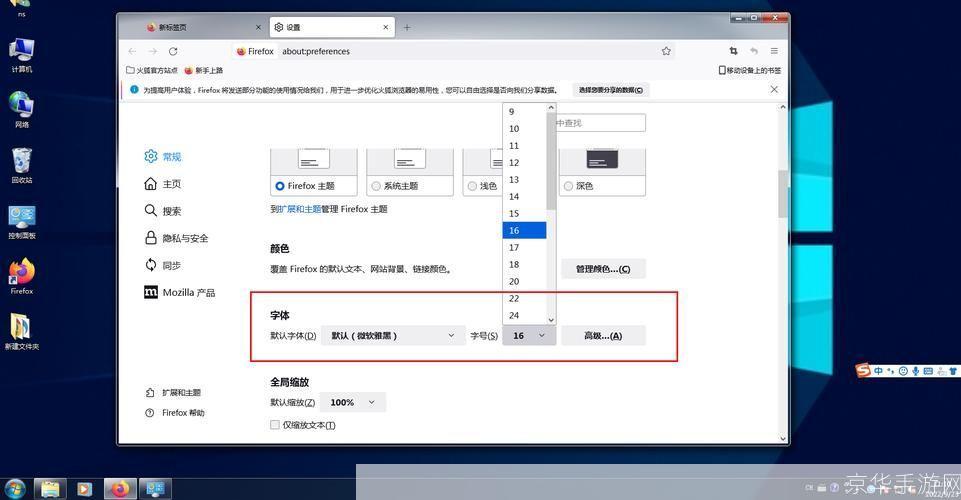Click the undo arrow icon in toolbar
961x500 pixels.
[x=754, y=51]
